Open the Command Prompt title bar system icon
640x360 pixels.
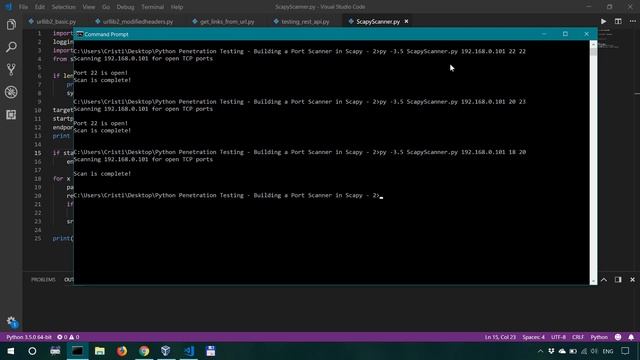coord(80,34)
